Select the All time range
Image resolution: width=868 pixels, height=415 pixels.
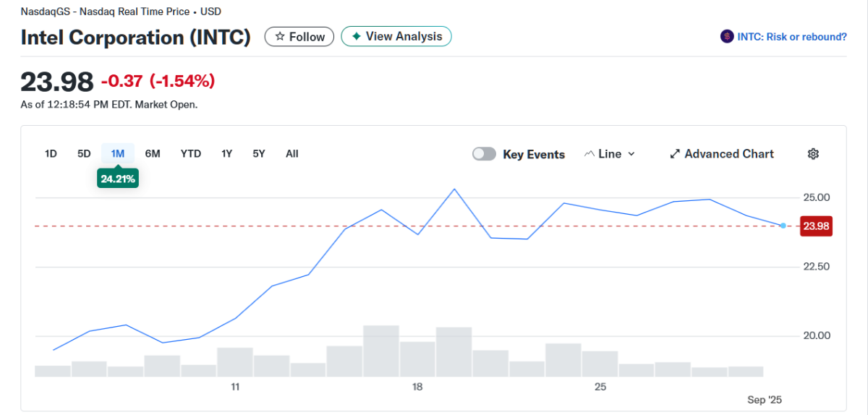pyautogui.click(x=292, y=153)
